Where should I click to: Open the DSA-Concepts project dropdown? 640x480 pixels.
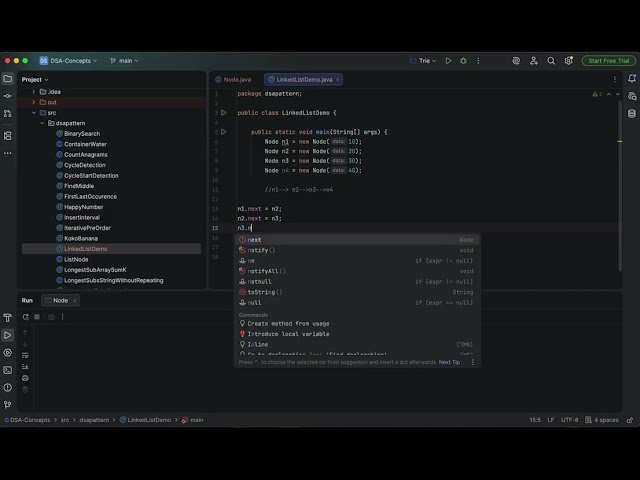[68, 61]
